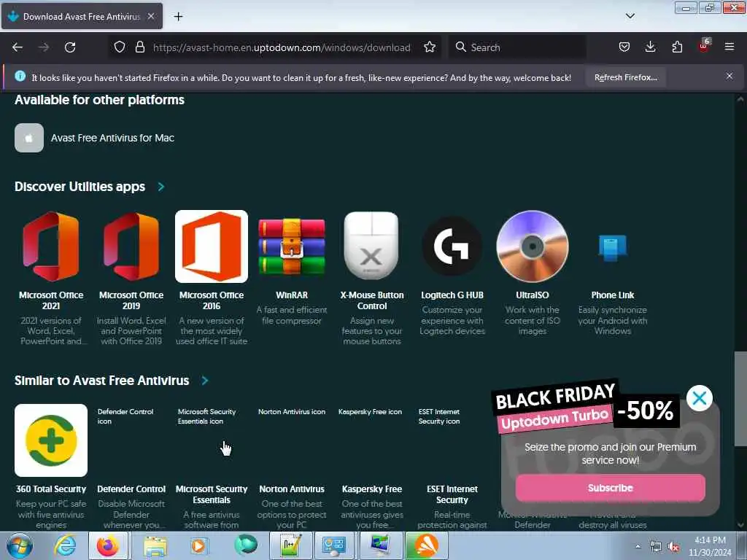Go back to the previous page
The image size is (747, 560).
(18, 47)
